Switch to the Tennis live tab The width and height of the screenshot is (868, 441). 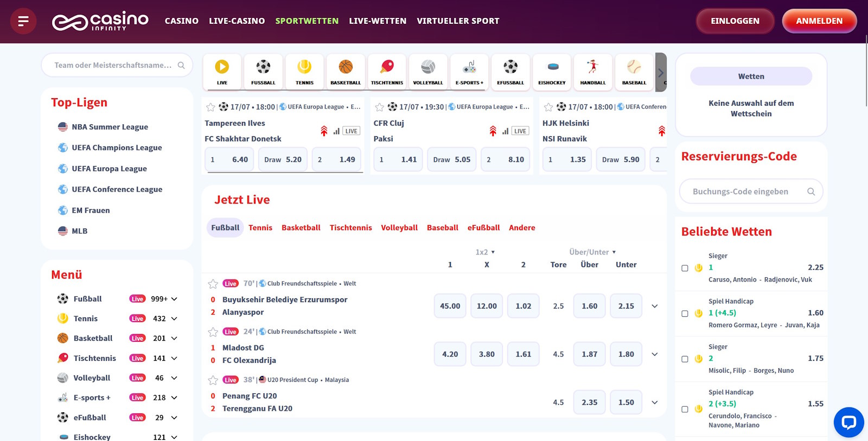(x=260, y=228)
